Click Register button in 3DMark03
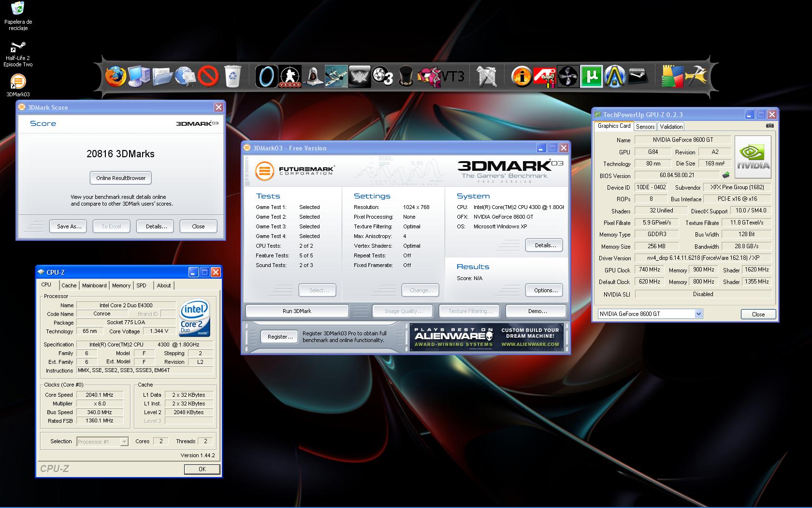Viewport: 812px width, 508px height. 280,337
